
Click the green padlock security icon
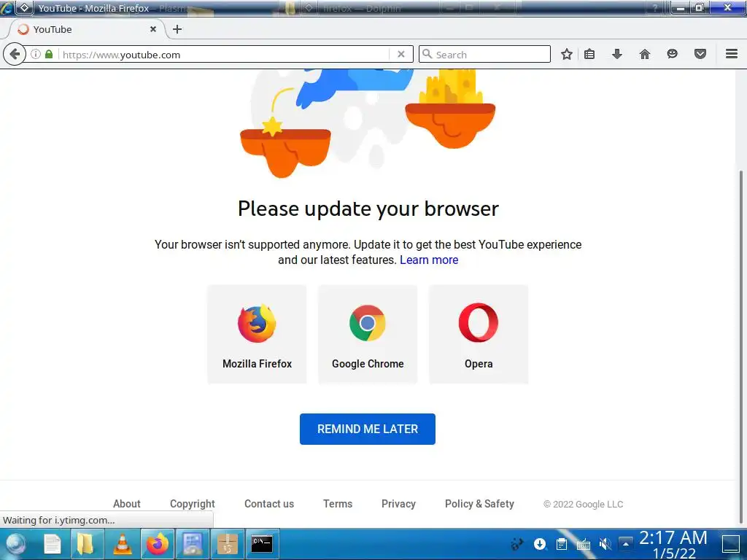pos(49,54)
